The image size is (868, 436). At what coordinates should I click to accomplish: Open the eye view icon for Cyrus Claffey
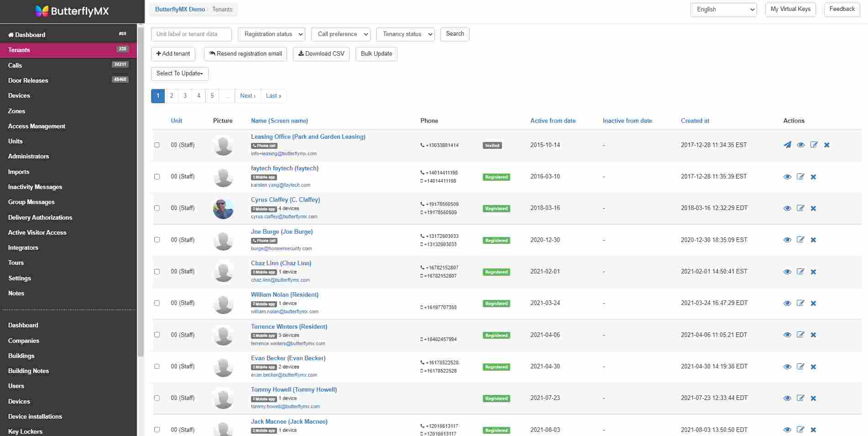tap(787, 208)
